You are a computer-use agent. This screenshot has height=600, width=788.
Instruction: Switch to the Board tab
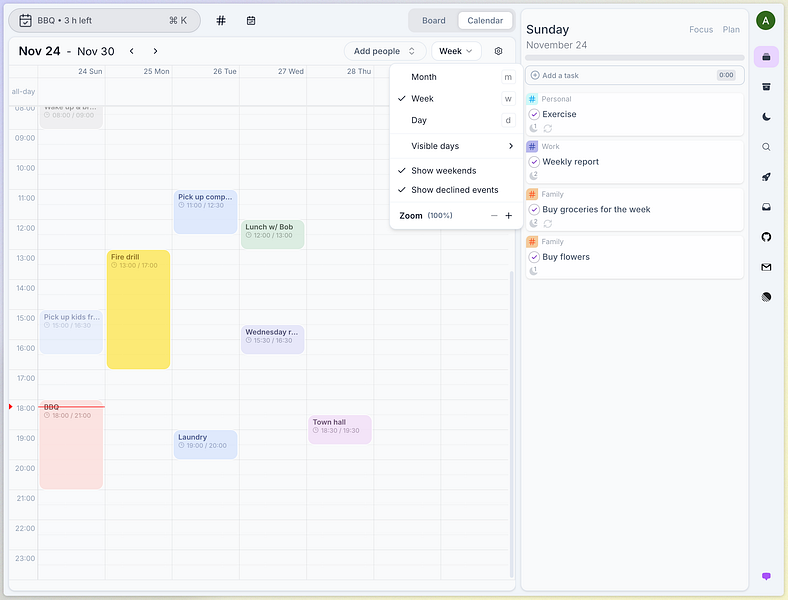(x=433, y=21)
